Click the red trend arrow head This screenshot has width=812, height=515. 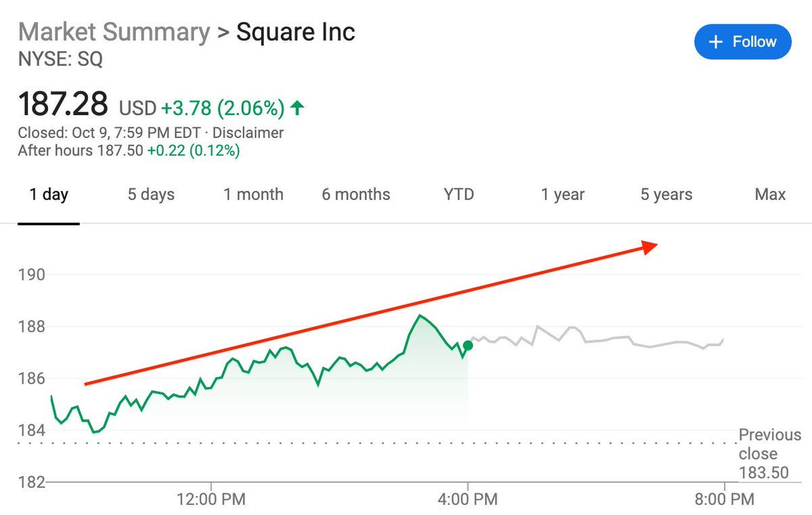click(650, 246)
